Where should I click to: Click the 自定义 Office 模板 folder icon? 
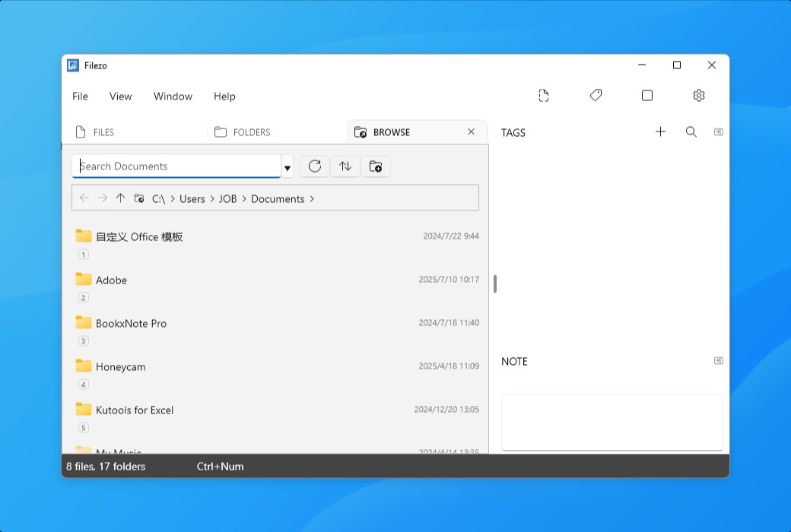coord(83,236)
